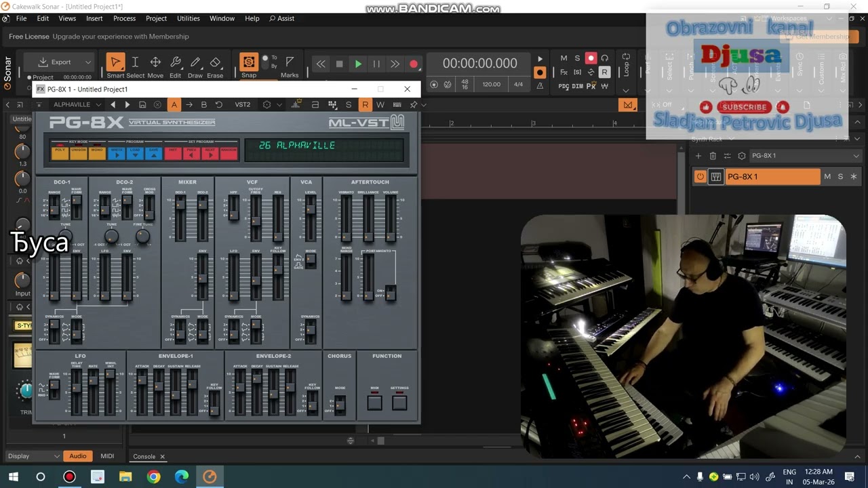Image resolution: width=868 pixels, height=488 pixels.
Task: Switch to UNISON key mode
Action: click(x=79, y=153)
